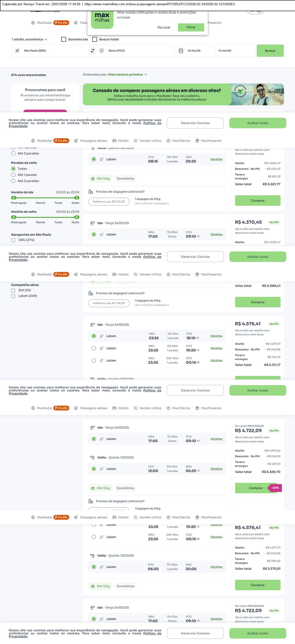This screenshot has width=295, height=644.
Task: Go to Vender milhas in navigation
Action: (x=147, y=141)
